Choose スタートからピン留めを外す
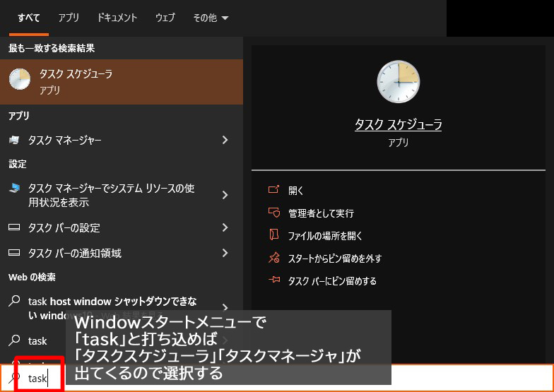554x392 pixels. 335,259
